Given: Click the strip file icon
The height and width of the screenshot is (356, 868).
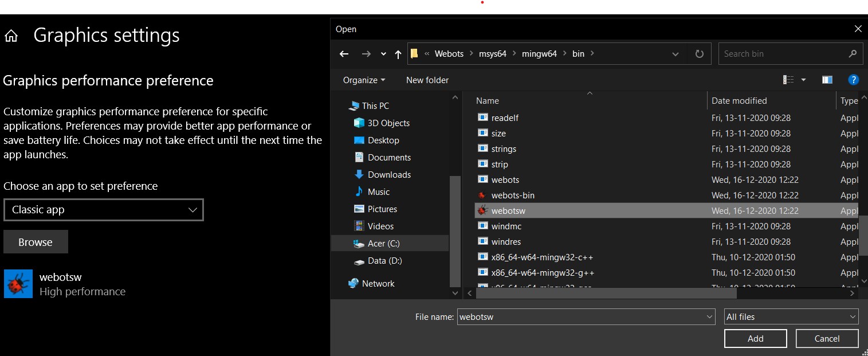Looking at the screenshot, I should (x=482, y=164).
